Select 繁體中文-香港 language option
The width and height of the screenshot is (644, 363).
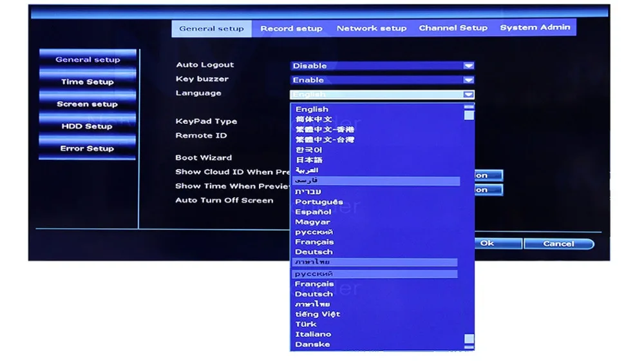tap(325, 130)
